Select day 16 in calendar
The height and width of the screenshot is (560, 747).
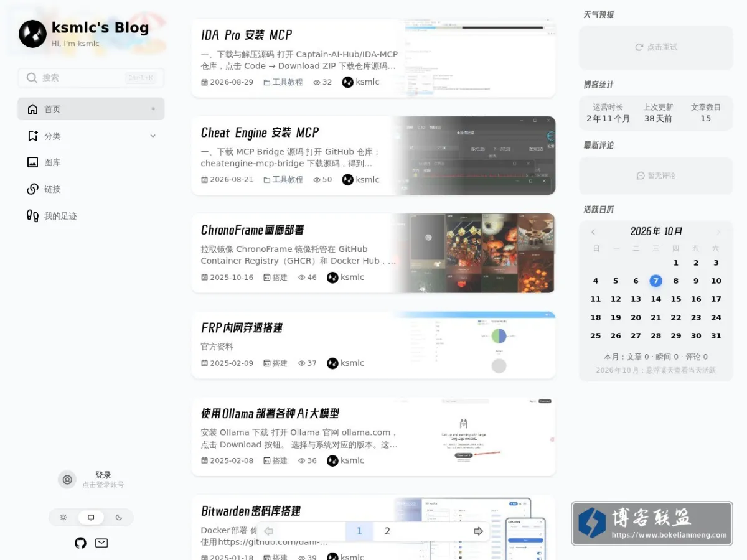click(696, 299)
